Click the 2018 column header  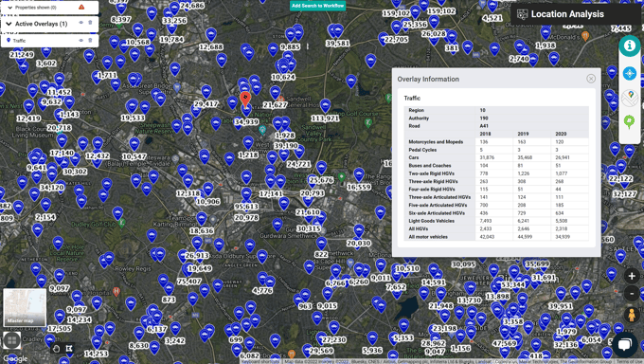coord(485,134)
